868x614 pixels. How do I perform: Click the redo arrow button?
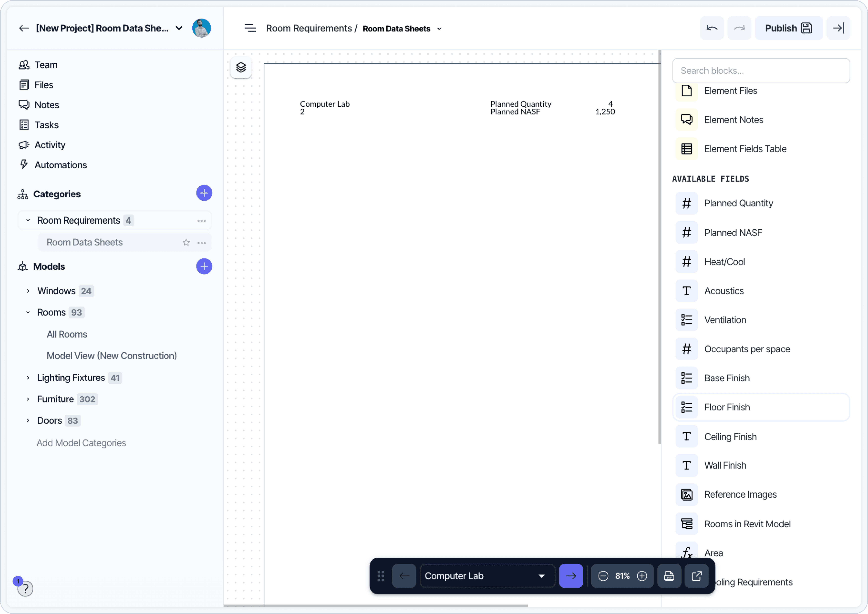[x=739, y=28]
